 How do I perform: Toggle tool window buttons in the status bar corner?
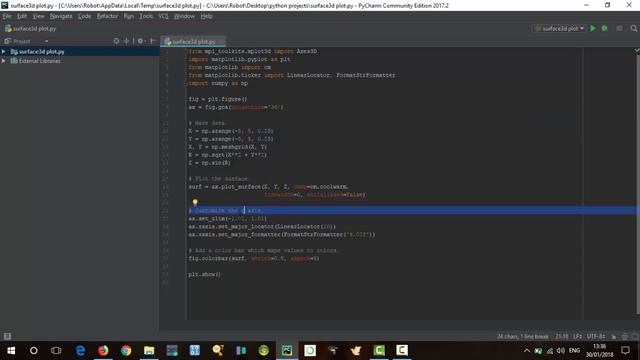[7, 336]
